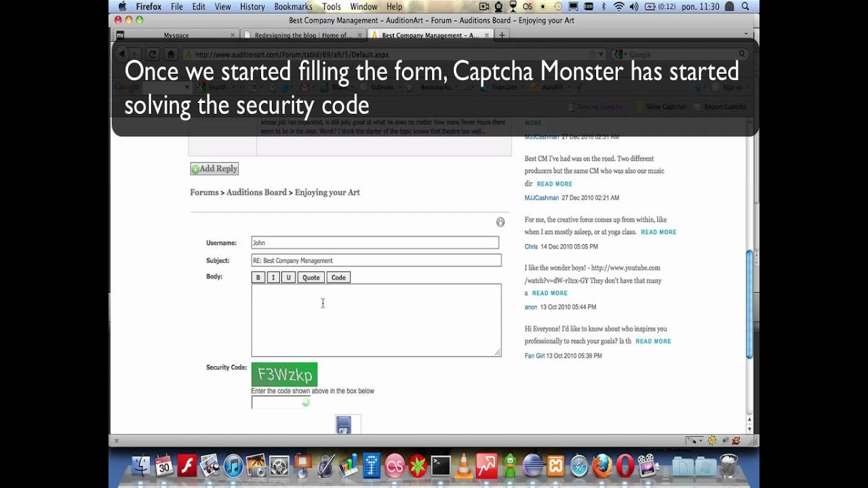This screenshot has height=488, width=868.
Task: Click READ MORE after 'our music dir'
Action: (x=555, y=184)
